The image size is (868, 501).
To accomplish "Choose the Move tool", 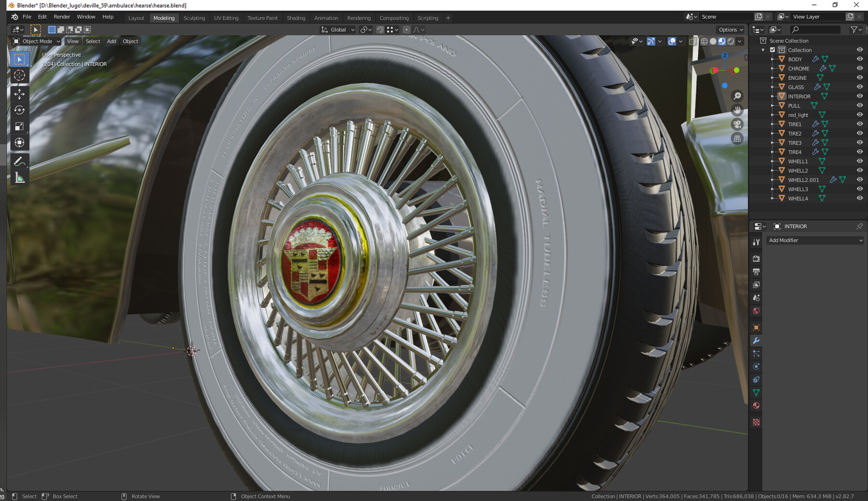I will pyautogui.click(x=19, y=94).
